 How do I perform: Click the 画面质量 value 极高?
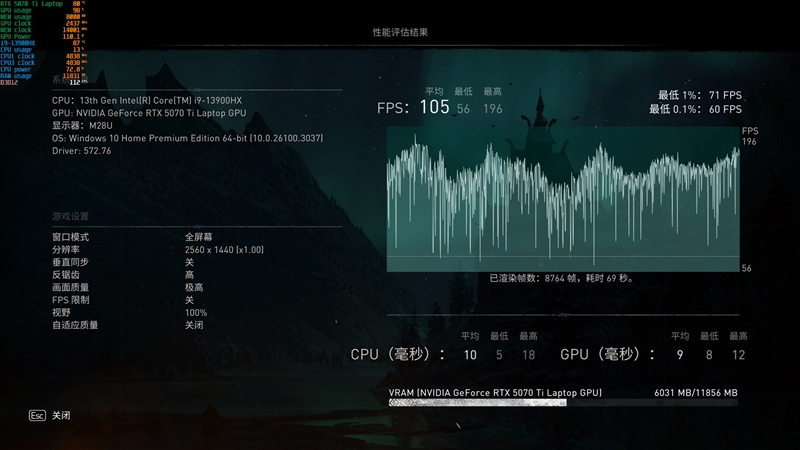(194, 287)
